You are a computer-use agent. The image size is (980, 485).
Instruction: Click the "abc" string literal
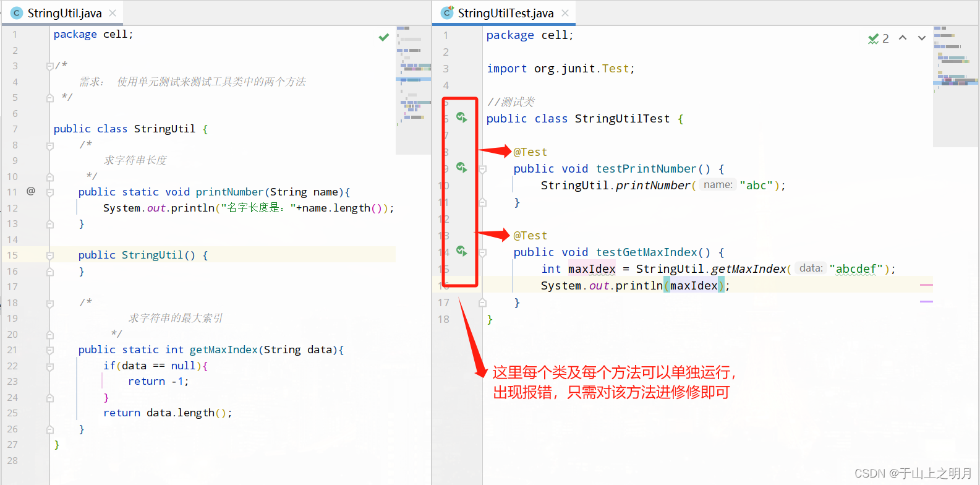[x=756, y=186]
